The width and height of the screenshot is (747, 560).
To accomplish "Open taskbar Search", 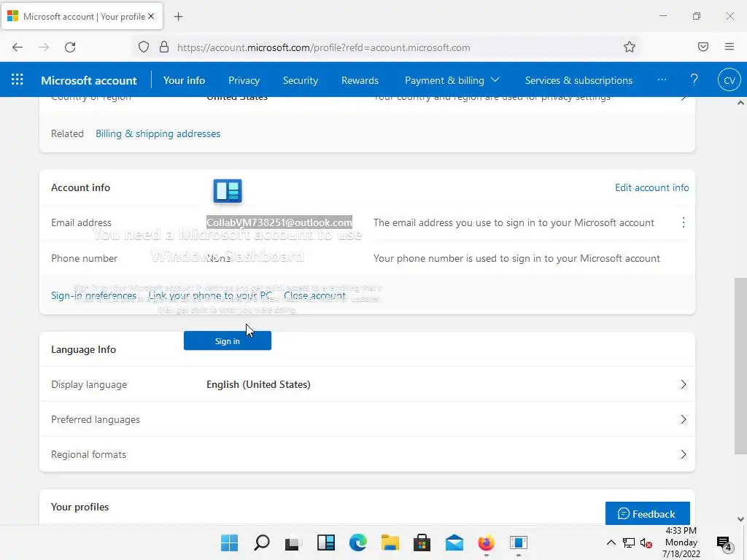I will click(262, 542).
